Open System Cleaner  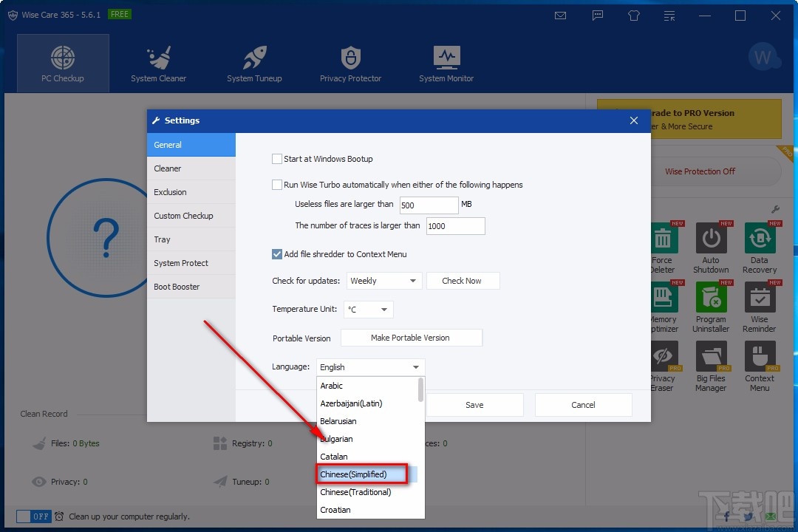(x=158, y=64)
